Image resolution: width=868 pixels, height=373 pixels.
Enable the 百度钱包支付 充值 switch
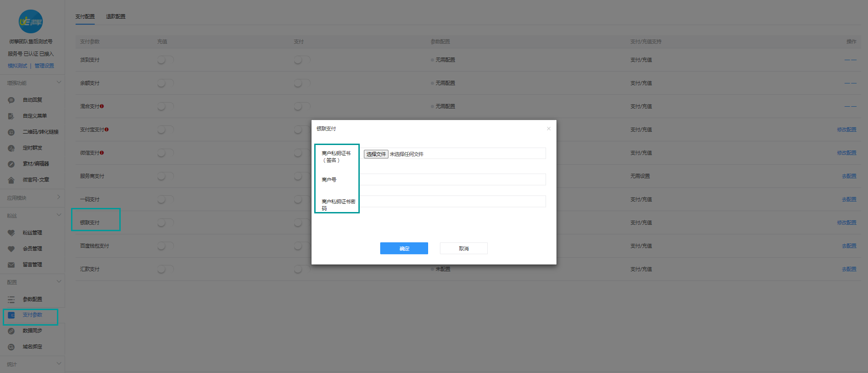pos(165,246)
